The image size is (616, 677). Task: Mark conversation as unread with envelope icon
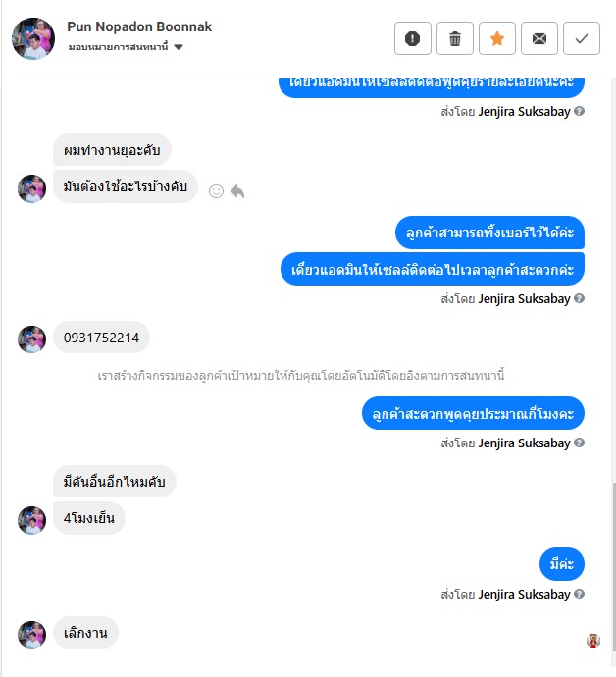coord(539,38)
